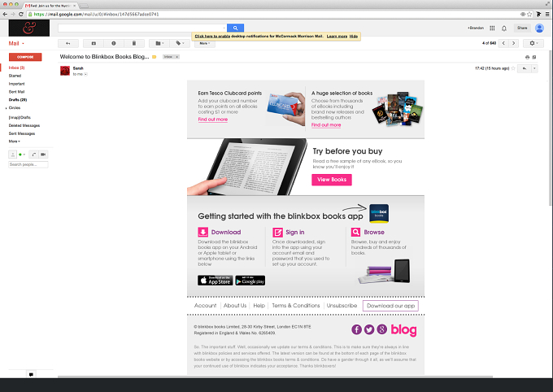The image size is (553, 392).
Task: Click Learn more in notifications banner
Action: tap(337, 37)
